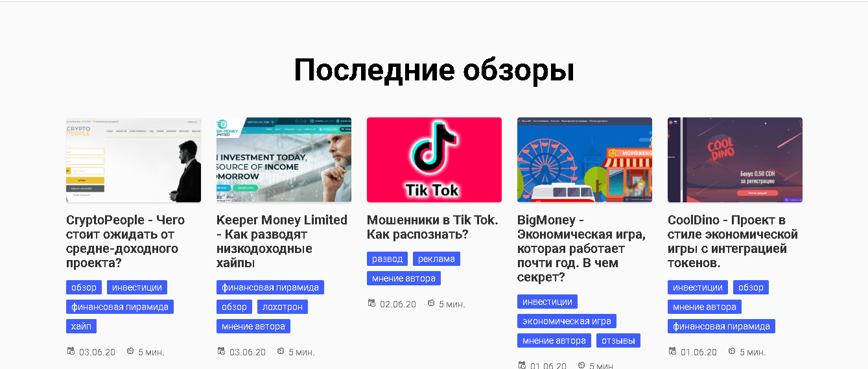Select the 'хайп' tag
The width and height of the screenshot is (868, 369).
81,326
